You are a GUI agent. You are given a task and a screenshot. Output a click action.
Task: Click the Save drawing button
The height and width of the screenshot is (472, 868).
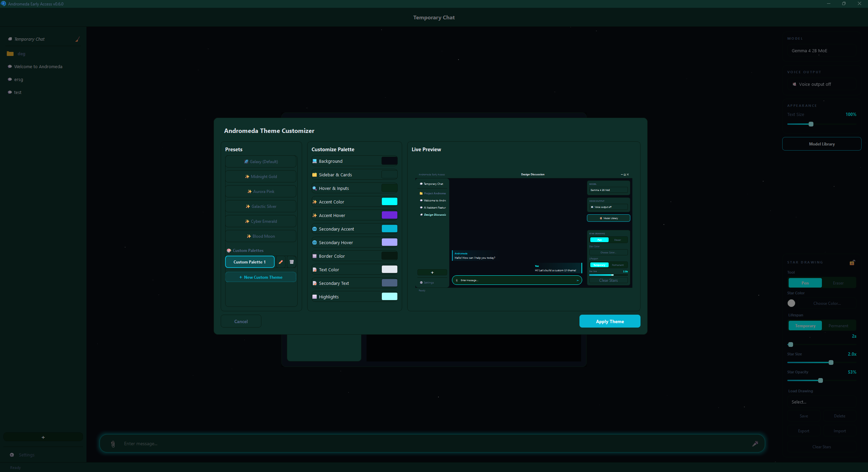click(804, 416)
